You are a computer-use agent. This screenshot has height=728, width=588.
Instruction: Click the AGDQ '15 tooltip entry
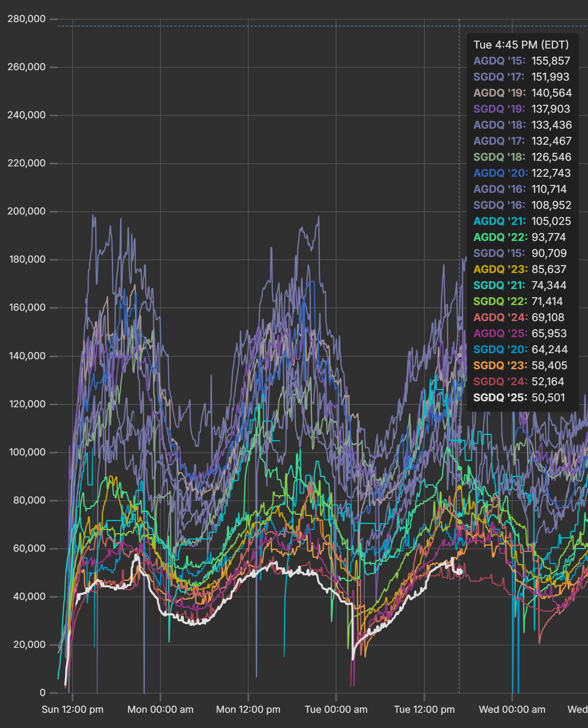point(522,61)
